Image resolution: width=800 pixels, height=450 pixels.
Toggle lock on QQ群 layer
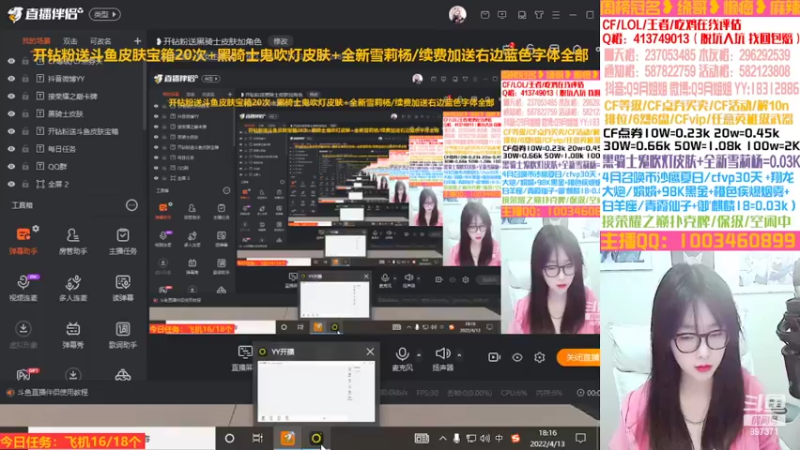pos(25,166)
